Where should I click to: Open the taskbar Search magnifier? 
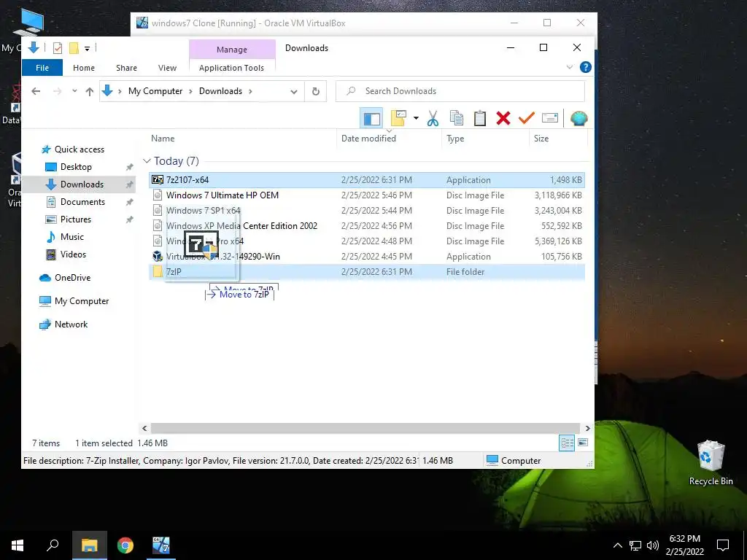(x=53, y=545)
